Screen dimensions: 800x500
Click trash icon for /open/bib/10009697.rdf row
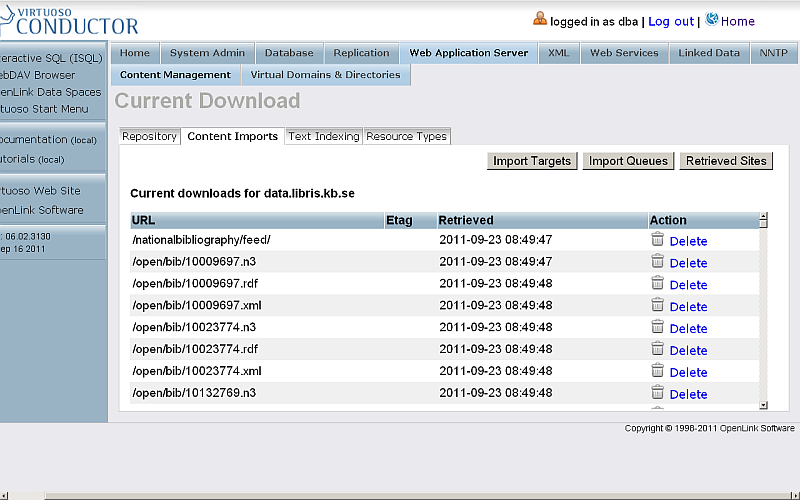[x=657, y=284]
